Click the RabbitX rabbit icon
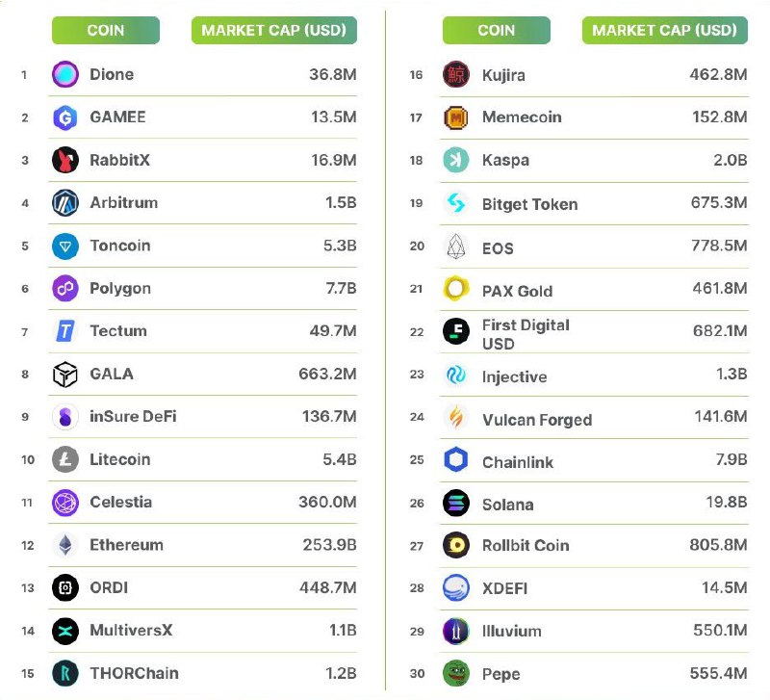Screen dimensions: 770x700 [65, 160]
